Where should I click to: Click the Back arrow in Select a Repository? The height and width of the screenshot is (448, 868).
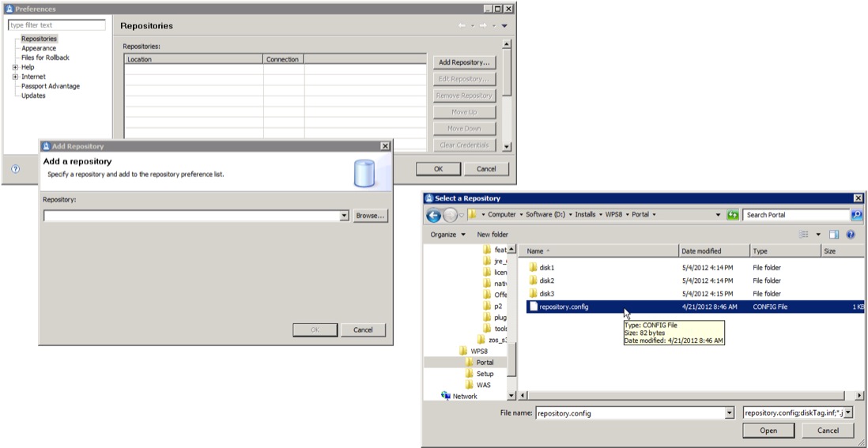433,215
